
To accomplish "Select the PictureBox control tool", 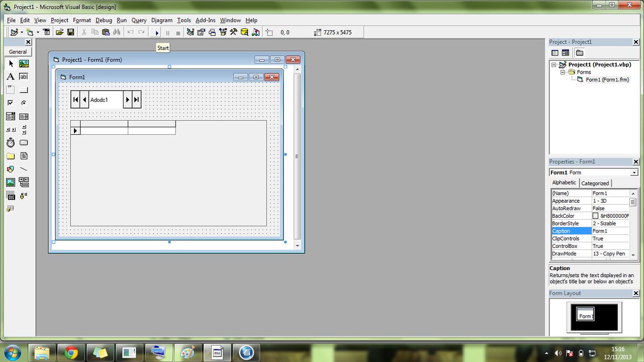I will (24, 64).
